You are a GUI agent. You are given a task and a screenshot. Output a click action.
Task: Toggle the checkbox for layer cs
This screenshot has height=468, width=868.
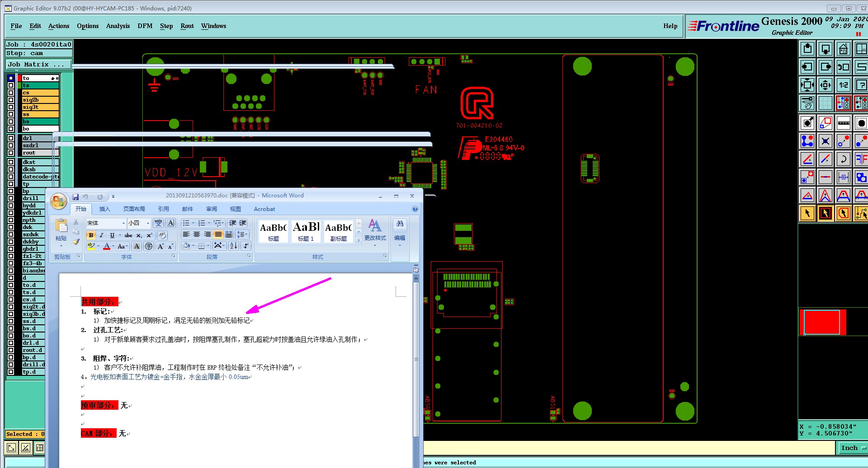[x=11, y=93]
